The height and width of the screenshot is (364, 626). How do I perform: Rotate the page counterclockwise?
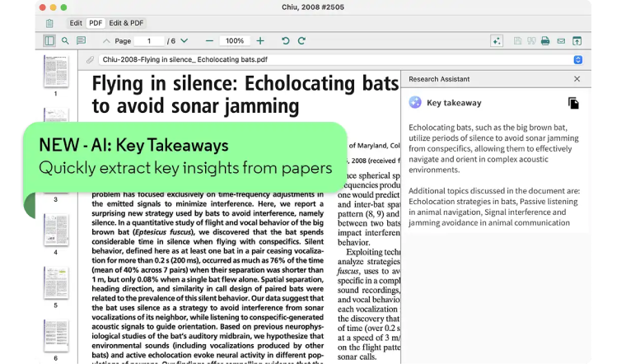pos(286,40)
